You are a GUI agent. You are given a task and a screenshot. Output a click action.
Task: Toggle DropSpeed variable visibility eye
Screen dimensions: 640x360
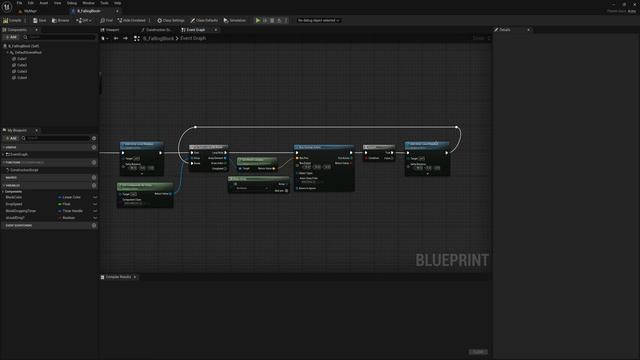[95, 204]
